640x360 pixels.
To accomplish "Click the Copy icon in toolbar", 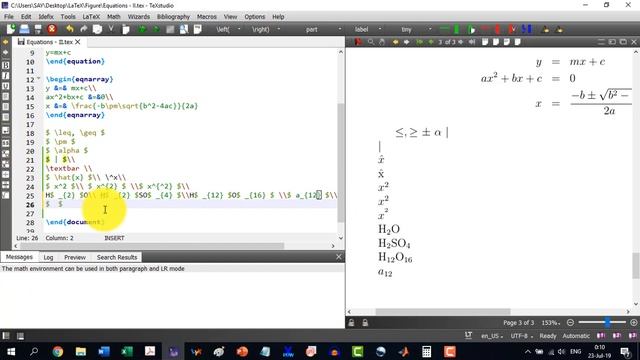I will point(97,29).
